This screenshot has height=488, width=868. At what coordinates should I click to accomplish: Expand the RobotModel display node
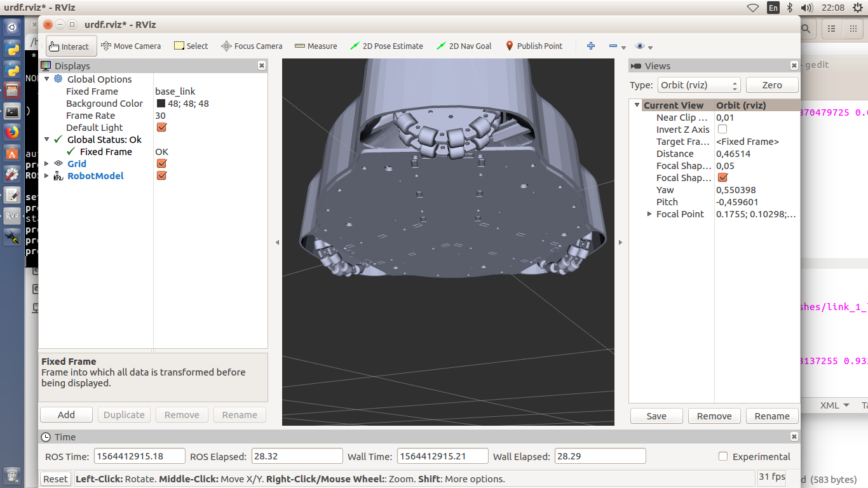pyautogui.click(x=46, y=175)
